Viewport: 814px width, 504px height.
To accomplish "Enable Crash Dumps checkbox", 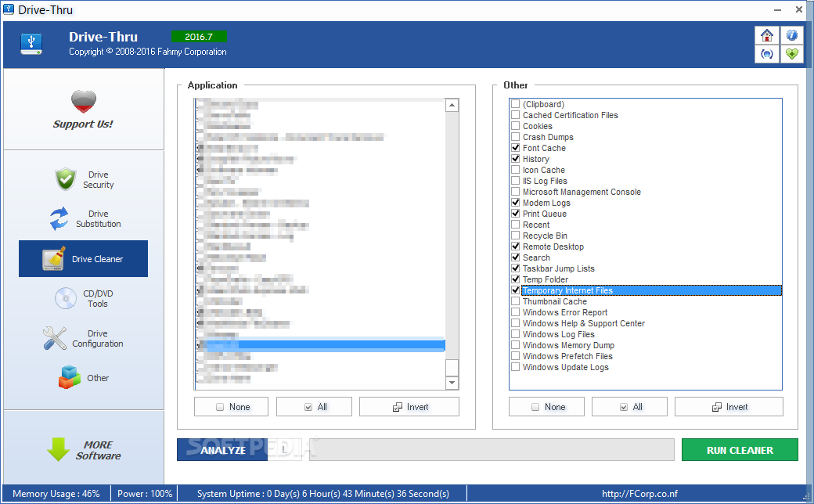I will click(x=516, y=136).
